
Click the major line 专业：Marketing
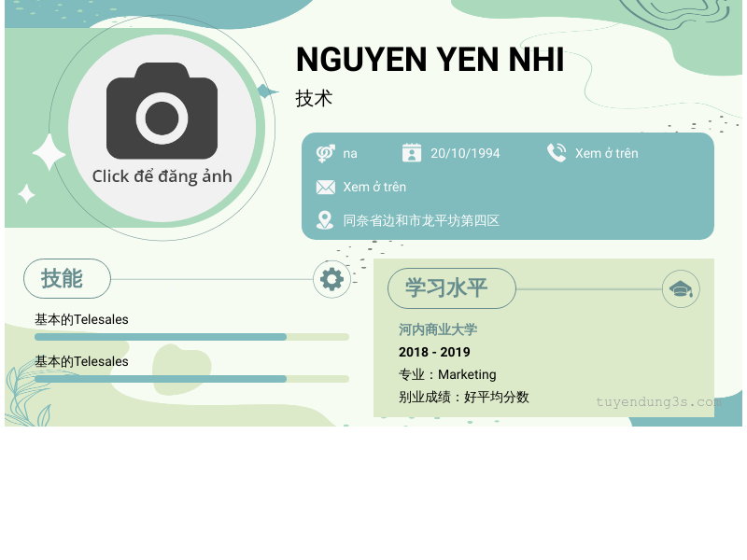click(x=447, y=375)
